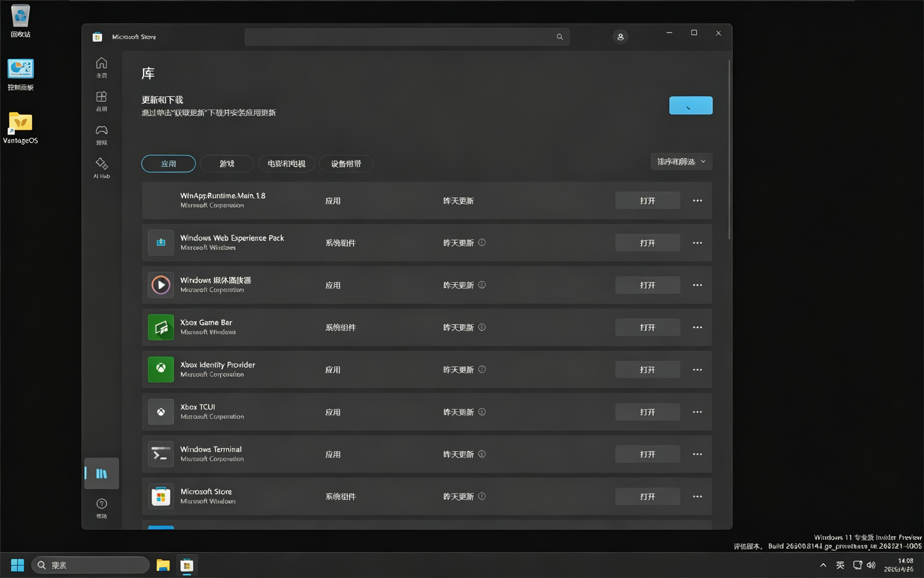This screenshot has width=924, height=578.
Task: Click the Microsoft Store title bar logo
Action: 97,37
